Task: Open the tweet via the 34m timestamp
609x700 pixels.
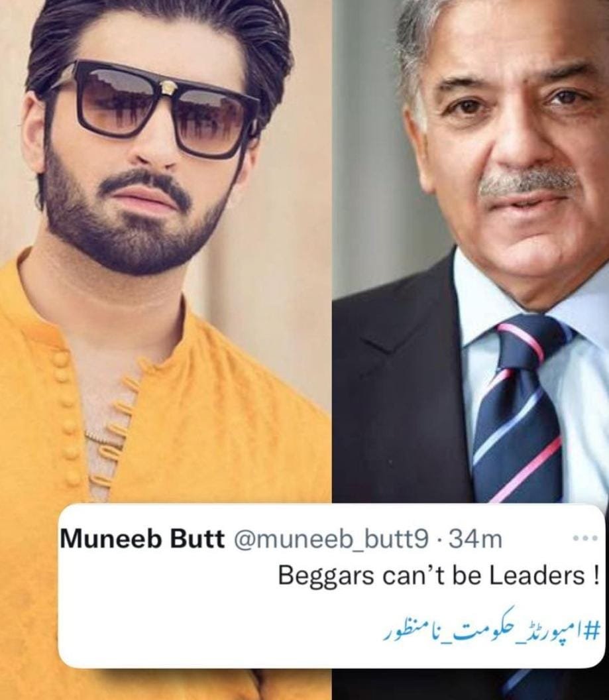Action: (x=474, y=540)
